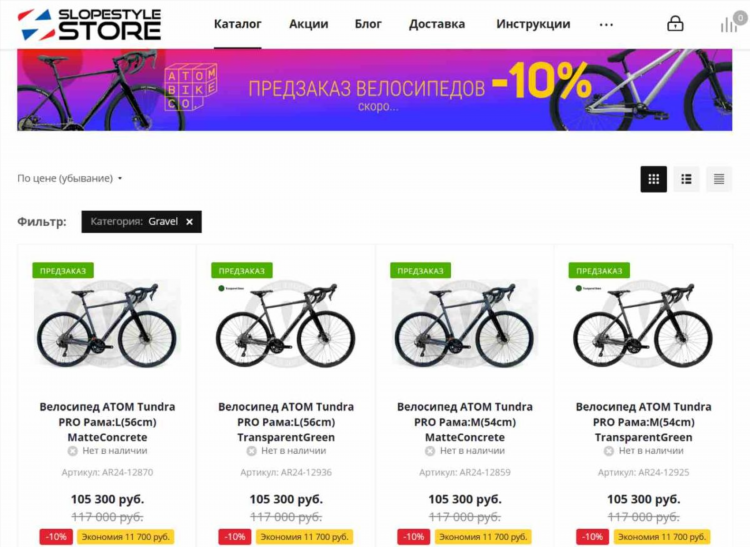Open the Tundra PRO M(54cm) TransparentGreen thumbnail

[643, 325]
